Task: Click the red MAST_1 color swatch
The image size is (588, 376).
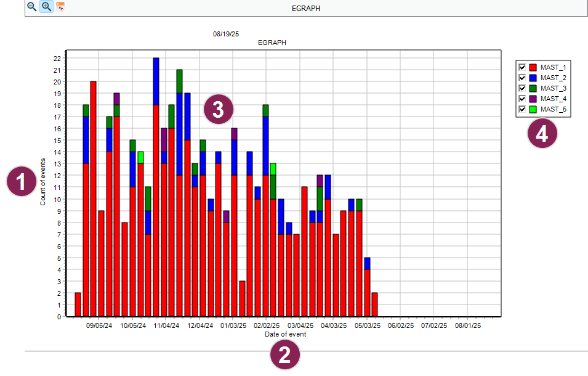Action: pos(533,67)
